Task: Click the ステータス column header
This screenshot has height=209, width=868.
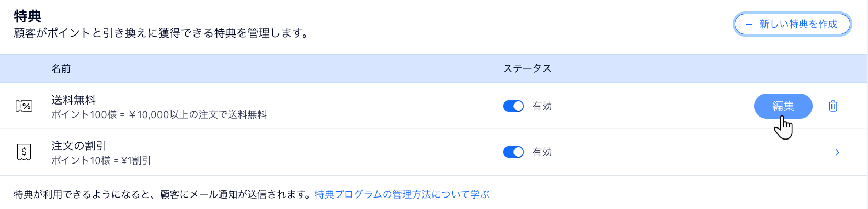Action: pyautogui.click(x=527, y=68)
